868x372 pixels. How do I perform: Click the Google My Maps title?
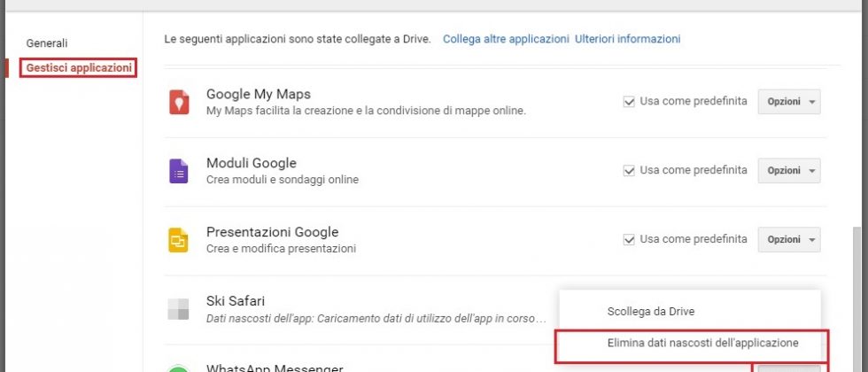click(258, 94)
